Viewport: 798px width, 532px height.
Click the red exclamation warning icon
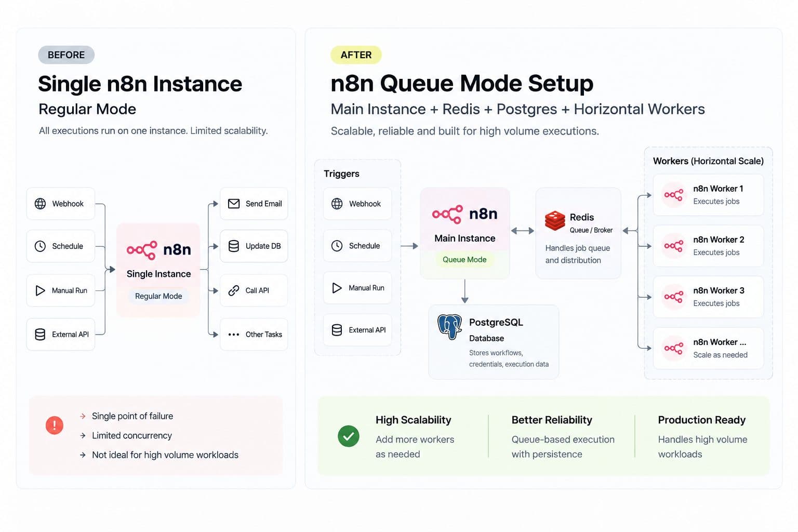[55, 425]
